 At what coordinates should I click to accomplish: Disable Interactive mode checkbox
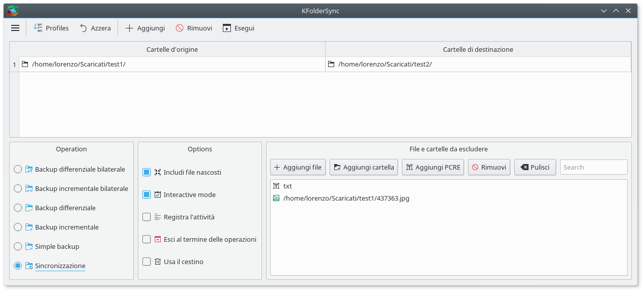coord(147,194)
